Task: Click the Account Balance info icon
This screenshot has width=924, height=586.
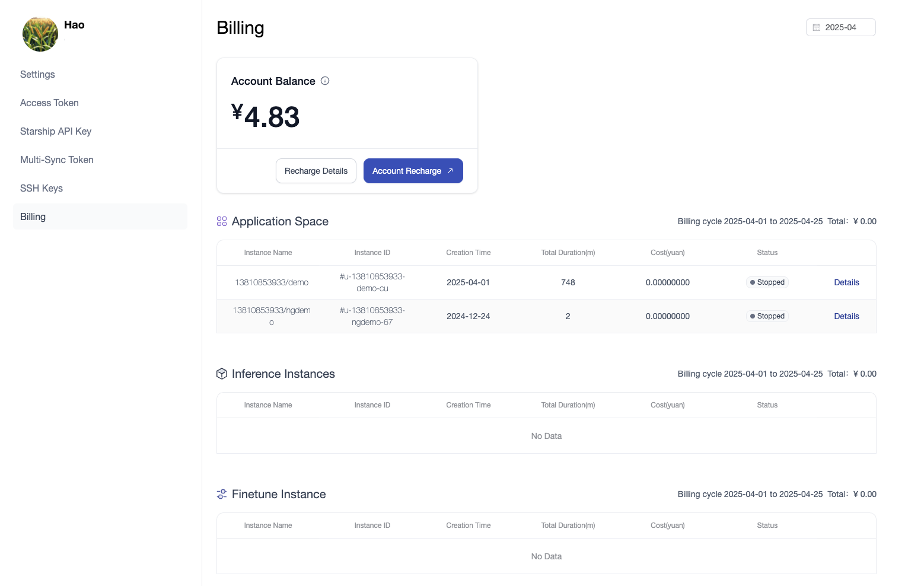Action: [x=325, y=81]
